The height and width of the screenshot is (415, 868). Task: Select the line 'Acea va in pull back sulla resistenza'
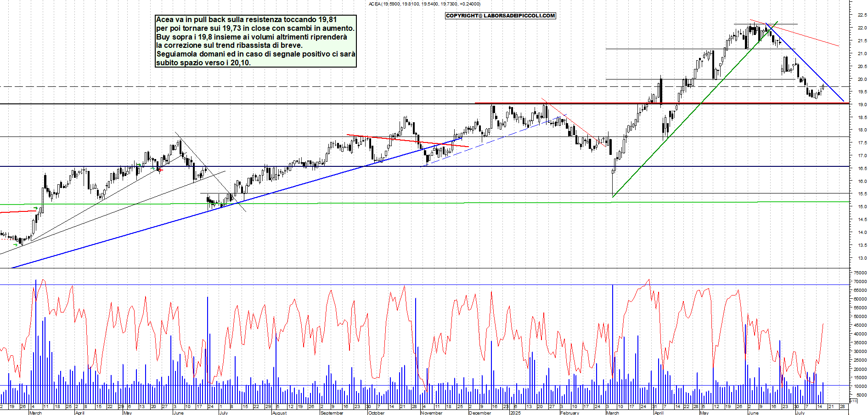[x=246, y=20]
